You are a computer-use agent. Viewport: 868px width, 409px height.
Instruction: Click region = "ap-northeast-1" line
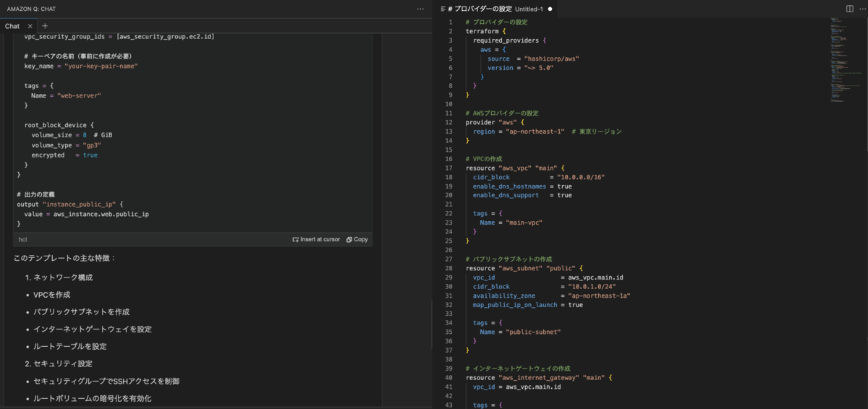pos(547,132)
